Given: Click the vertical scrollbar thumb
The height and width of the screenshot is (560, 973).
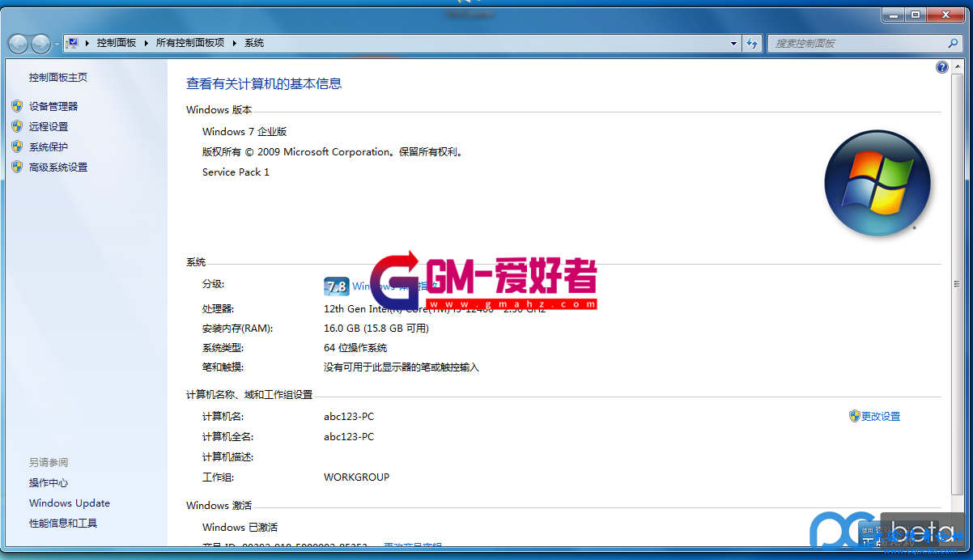Looking at the screenshot, I should click(956, 283).
